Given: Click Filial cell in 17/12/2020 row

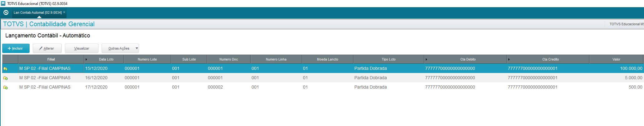Looking at the screenshot, I should coord(45,87).
